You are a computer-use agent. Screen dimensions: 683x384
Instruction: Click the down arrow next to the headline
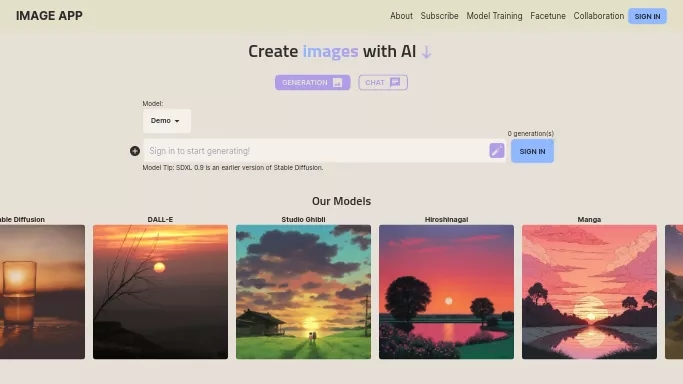tap(426, 52)
